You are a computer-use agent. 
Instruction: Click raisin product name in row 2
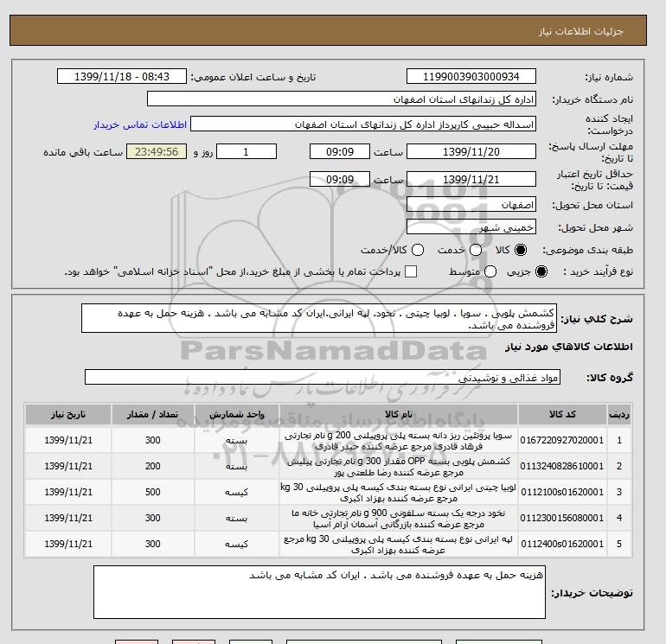click(x=399, y=467)
